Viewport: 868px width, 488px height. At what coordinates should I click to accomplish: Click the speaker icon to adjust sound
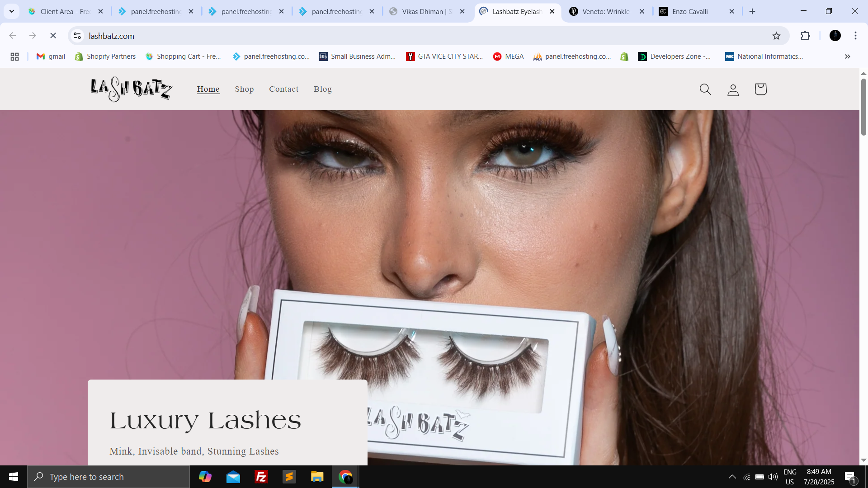click(x=772, y=477)
